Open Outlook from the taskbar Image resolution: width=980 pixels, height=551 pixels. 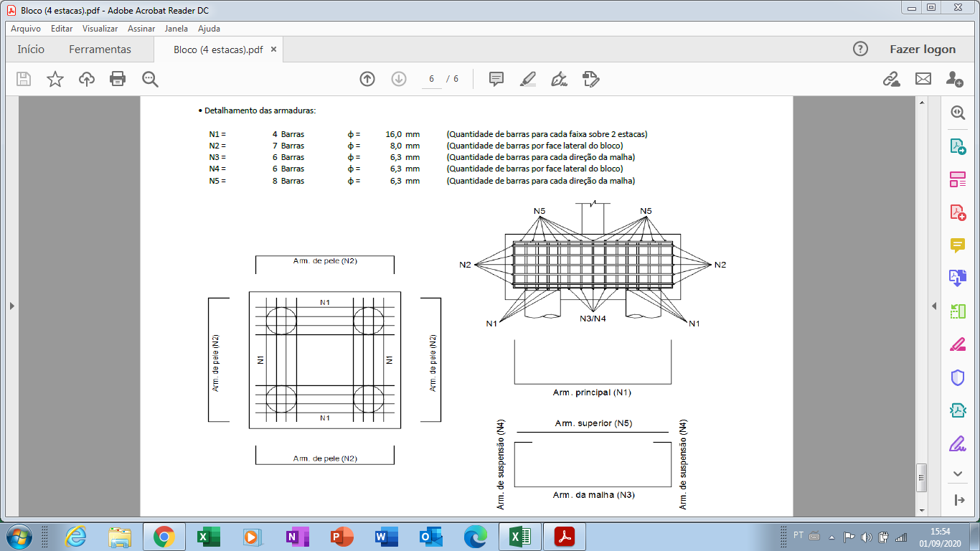pyautogui.click(x=430, y=537)
